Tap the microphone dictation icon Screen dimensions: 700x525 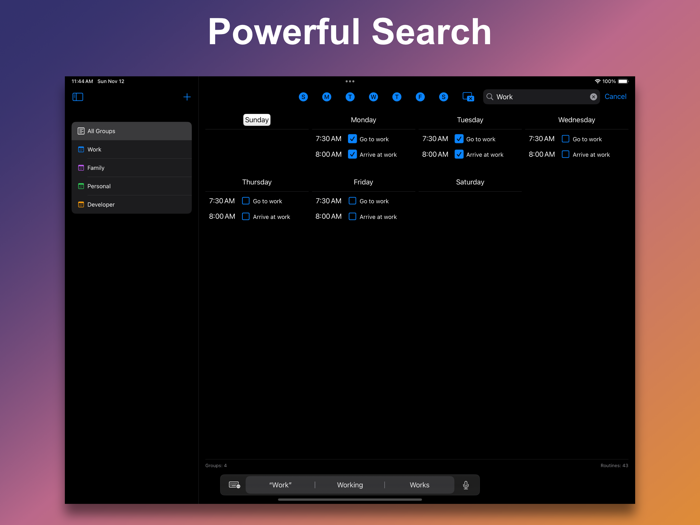pyautogui.click(x=466, y=485)
